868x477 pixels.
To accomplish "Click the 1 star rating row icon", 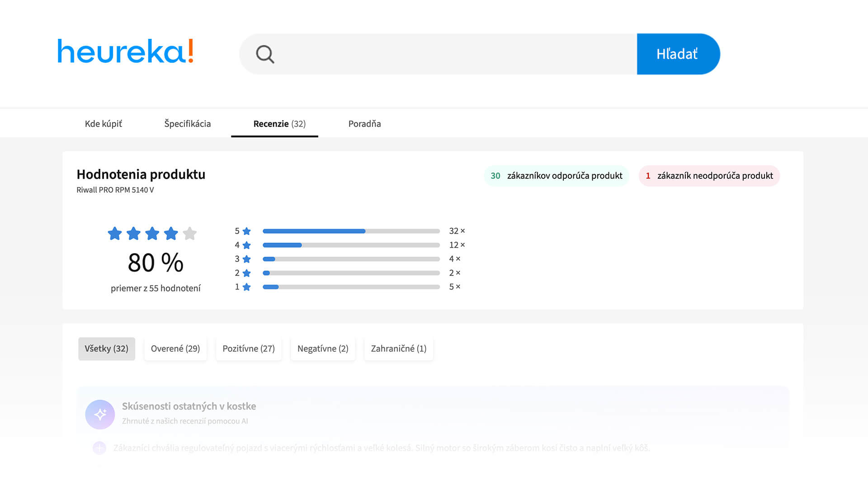I will click(246, 287).
